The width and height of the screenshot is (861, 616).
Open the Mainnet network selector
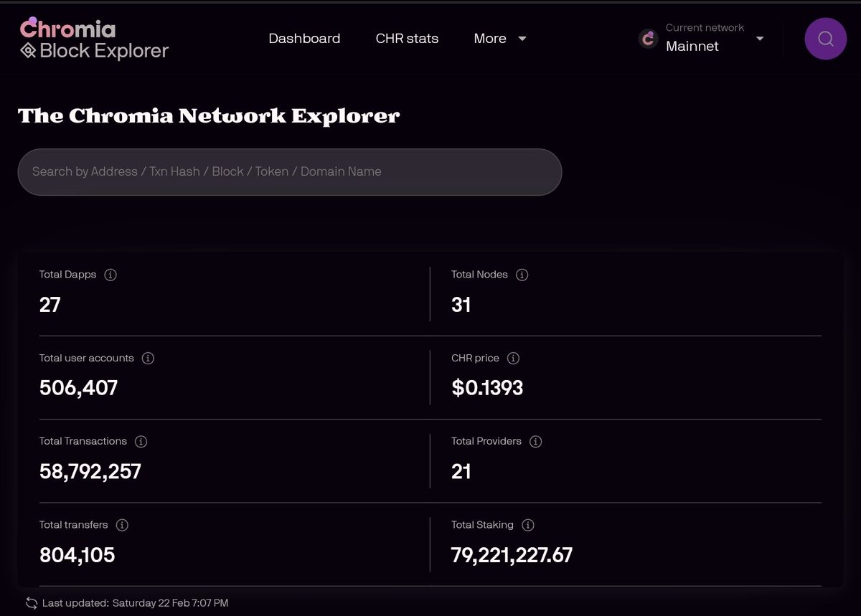tap(692, 46)
